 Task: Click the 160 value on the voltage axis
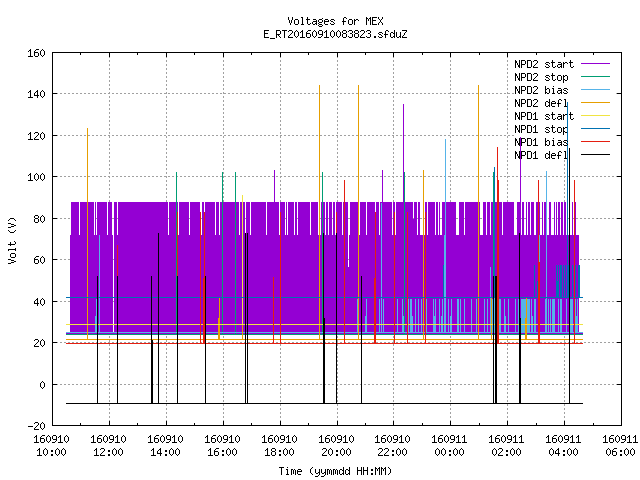pos(36,53)
